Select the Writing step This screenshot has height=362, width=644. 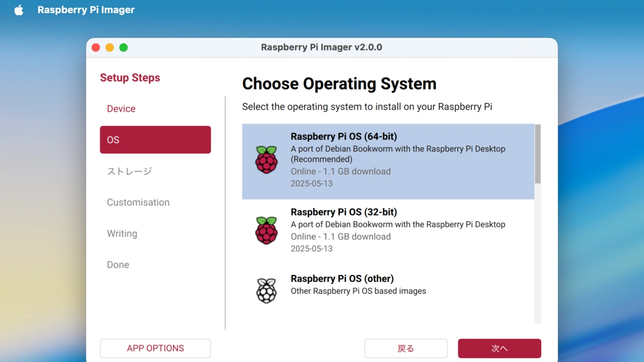point(122,233)
